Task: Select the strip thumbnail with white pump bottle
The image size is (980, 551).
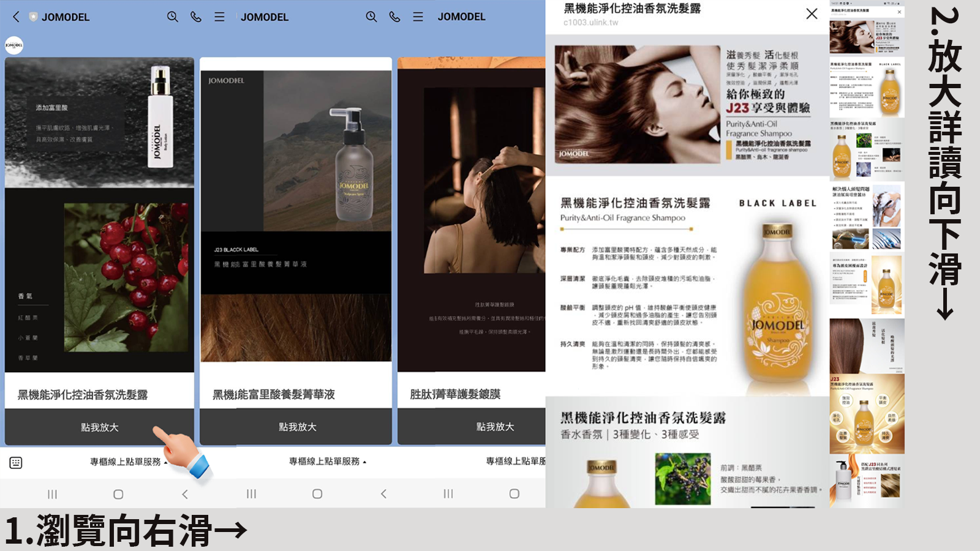Action: (x=867, y=481)
